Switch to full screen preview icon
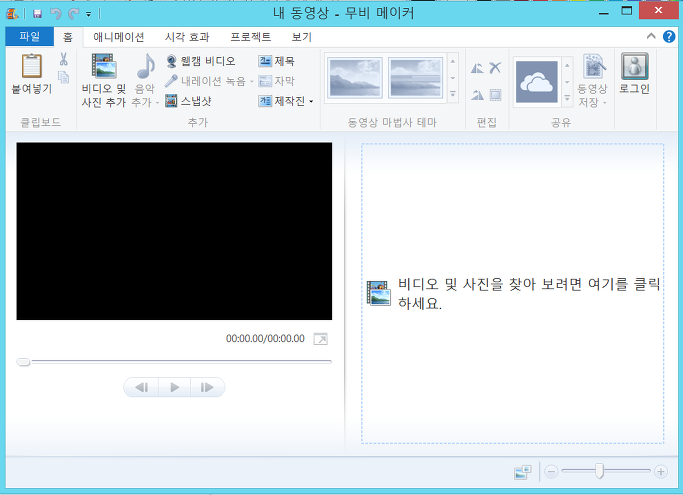The height and width of the screenshot is (495, 683). coord(321,339)
